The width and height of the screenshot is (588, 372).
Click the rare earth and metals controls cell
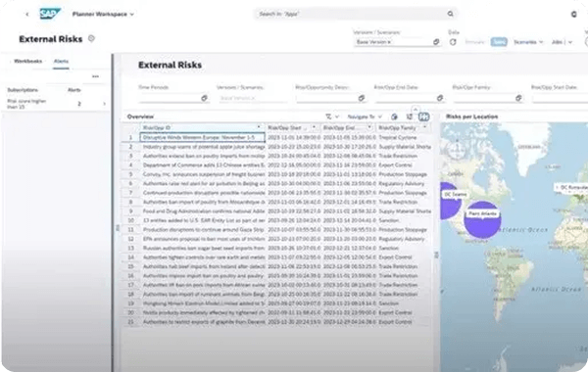(x=203, y=257)
